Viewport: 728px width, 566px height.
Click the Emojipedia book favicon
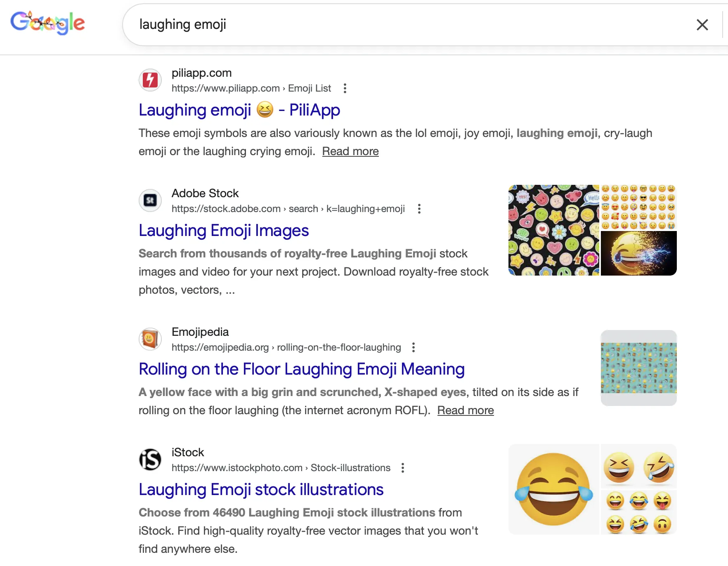coord(150,339)
